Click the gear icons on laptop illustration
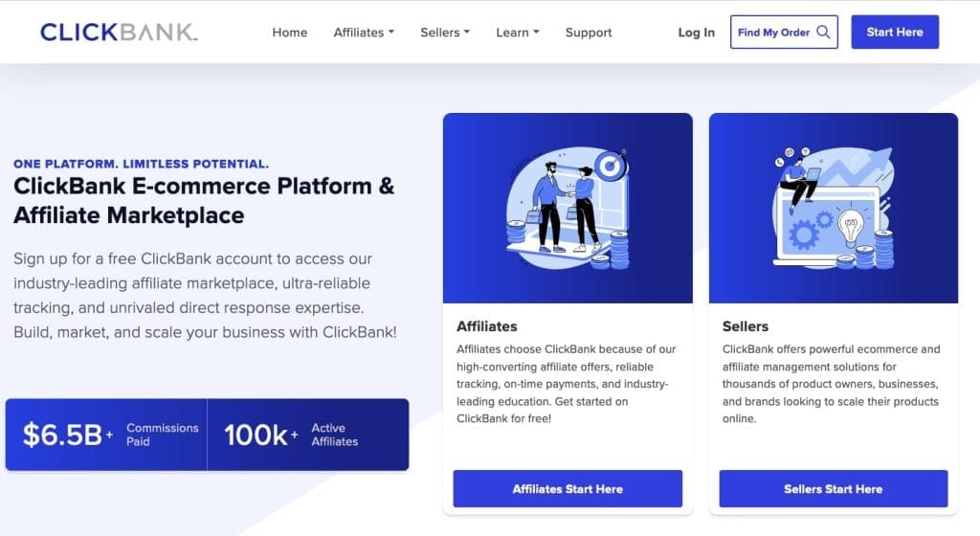Viewport: 980px width, 536px height. click(x=810, y=230)
